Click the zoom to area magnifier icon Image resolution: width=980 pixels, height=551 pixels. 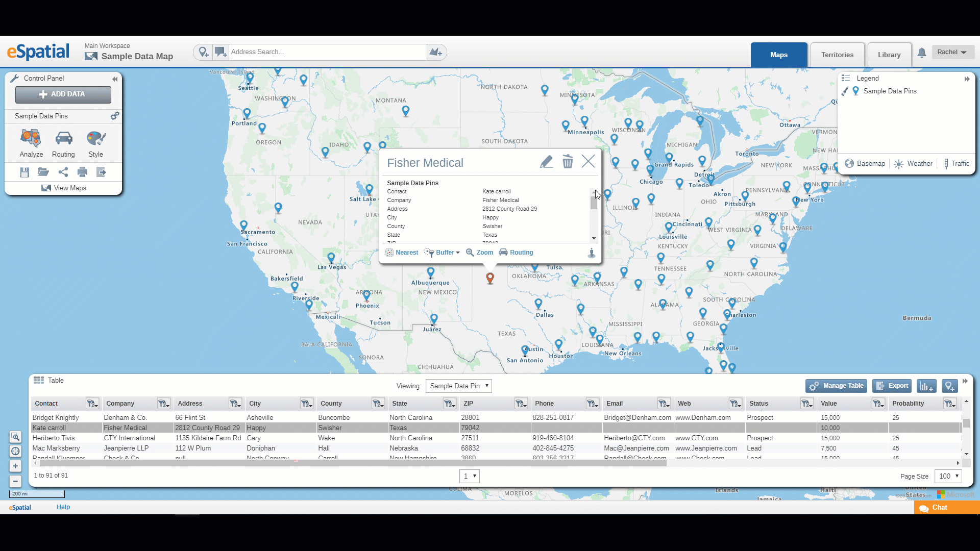15,437
